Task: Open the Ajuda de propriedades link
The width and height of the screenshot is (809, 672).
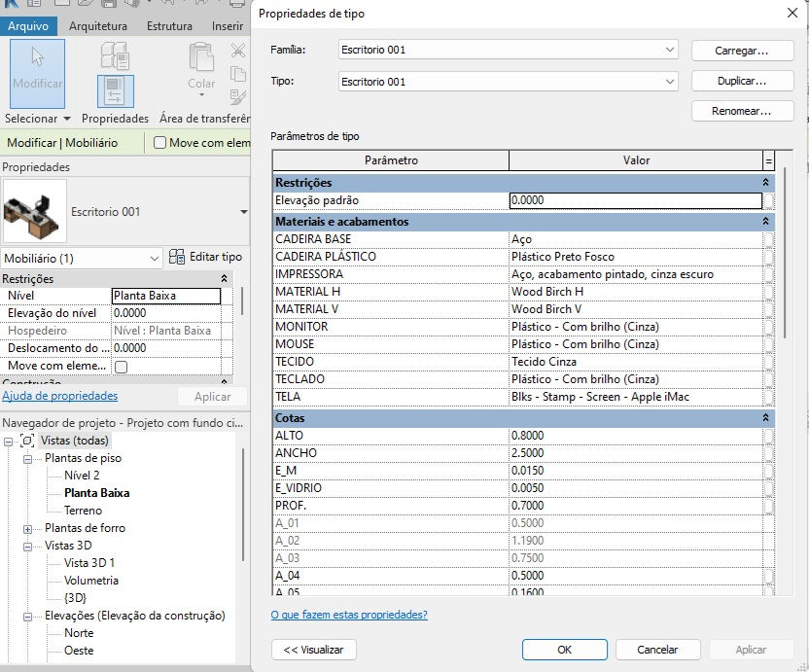Action: (60, 396)
